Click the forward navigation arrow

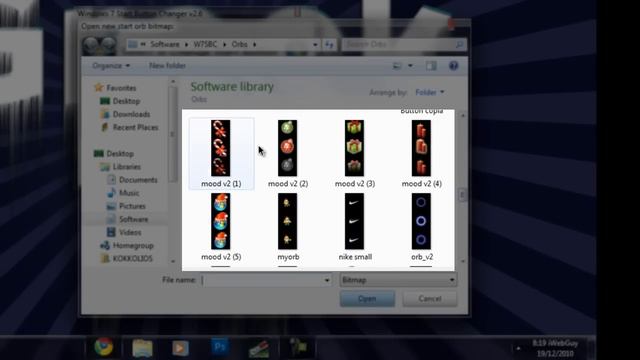[x=108, y=45]
